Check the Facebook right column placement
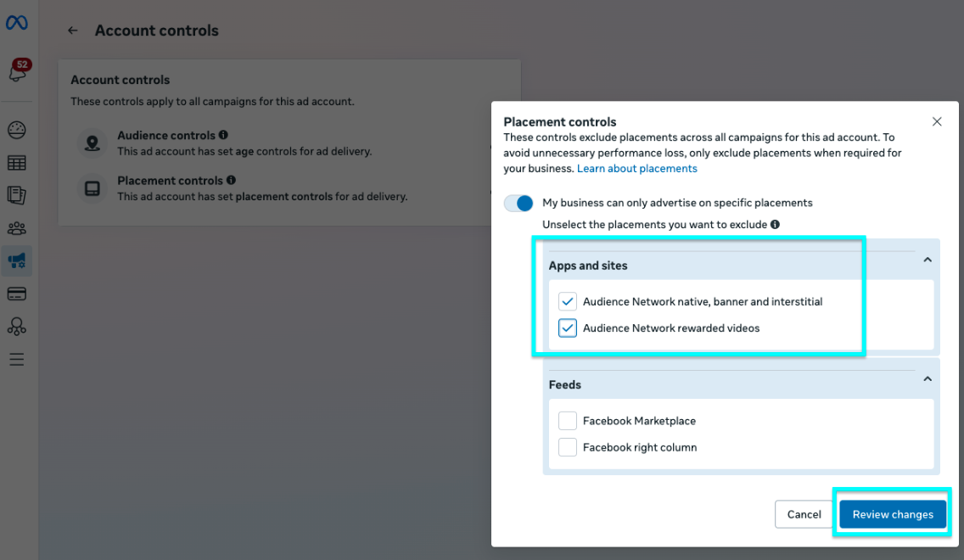 (568, 447)
